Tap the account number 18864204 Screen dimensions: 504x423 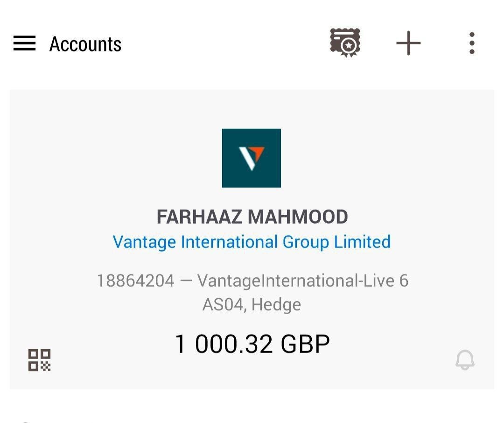pyautogui.click(x=135, y=281)
